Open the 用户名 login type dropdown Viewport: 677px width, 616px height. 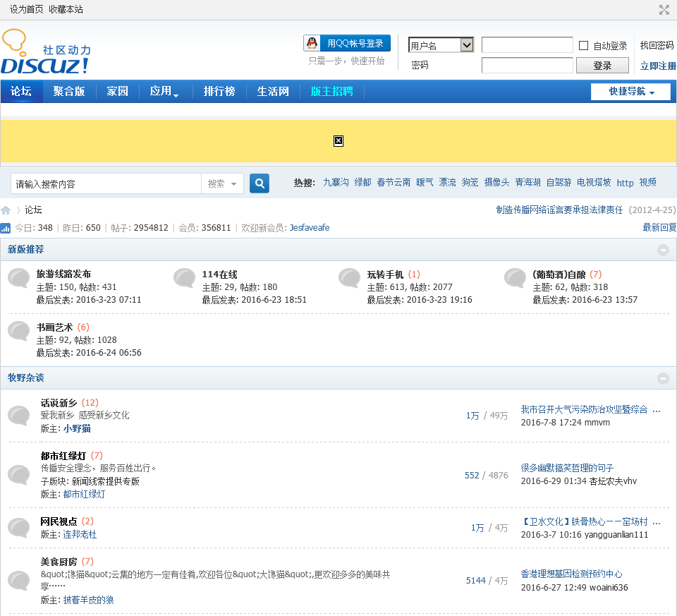[x=441, y=45]
